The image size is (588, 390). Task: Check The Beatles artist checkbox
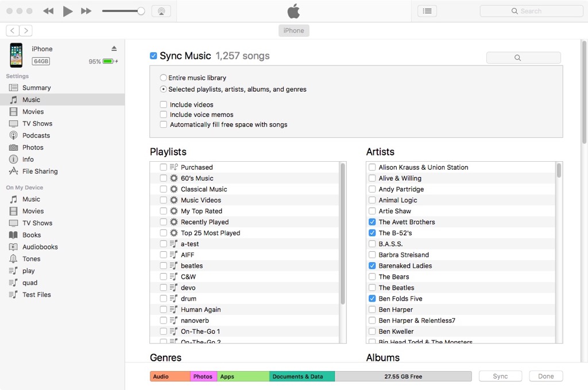coord(372,288)
